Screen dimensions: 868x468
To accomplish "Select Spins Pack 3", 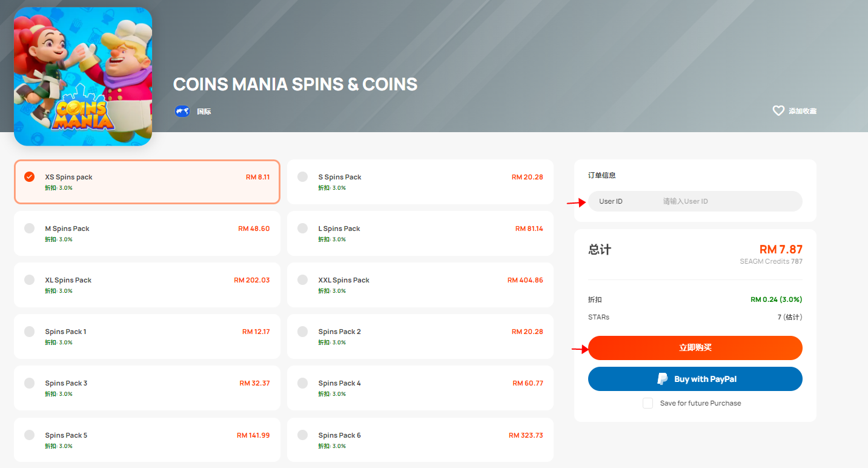I will coord(147,388).
